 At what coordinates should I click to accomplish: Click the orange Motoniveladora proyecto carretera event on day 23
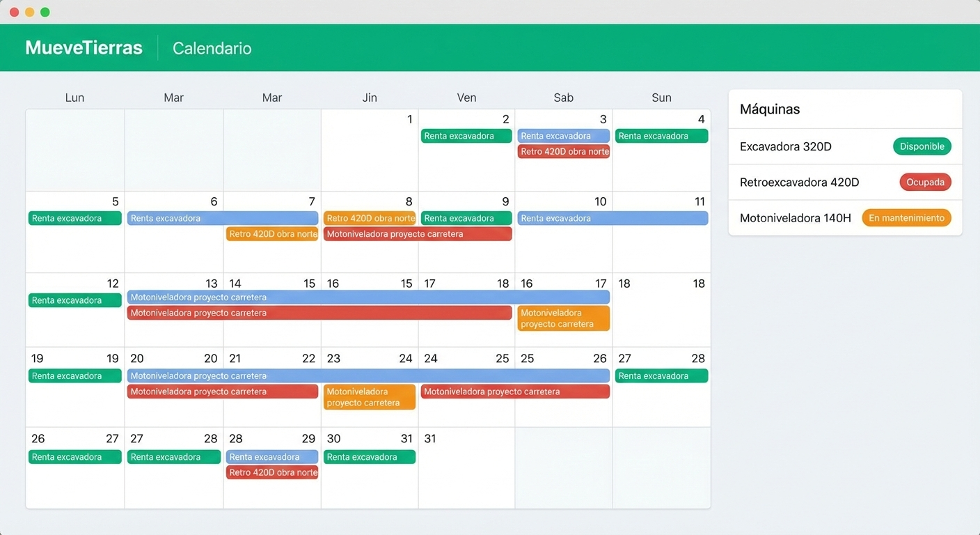click(369, 397)
